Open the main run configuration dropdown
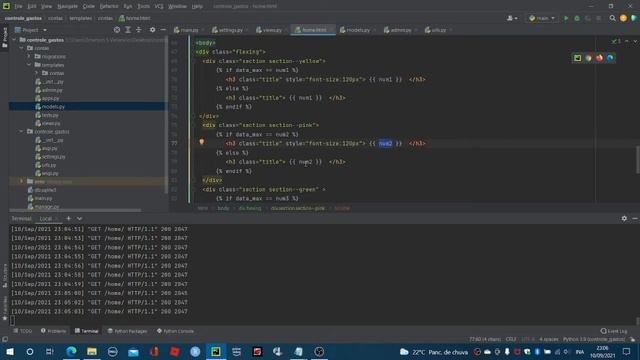 pyautogui.click(x=542, y=18)
